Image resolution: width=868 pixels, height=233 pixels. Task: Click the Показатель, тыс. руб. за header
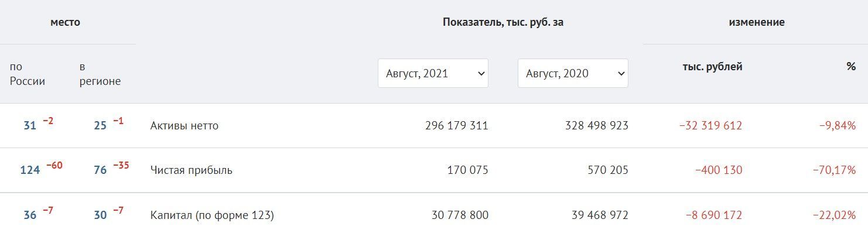click(x=503, y=22)
